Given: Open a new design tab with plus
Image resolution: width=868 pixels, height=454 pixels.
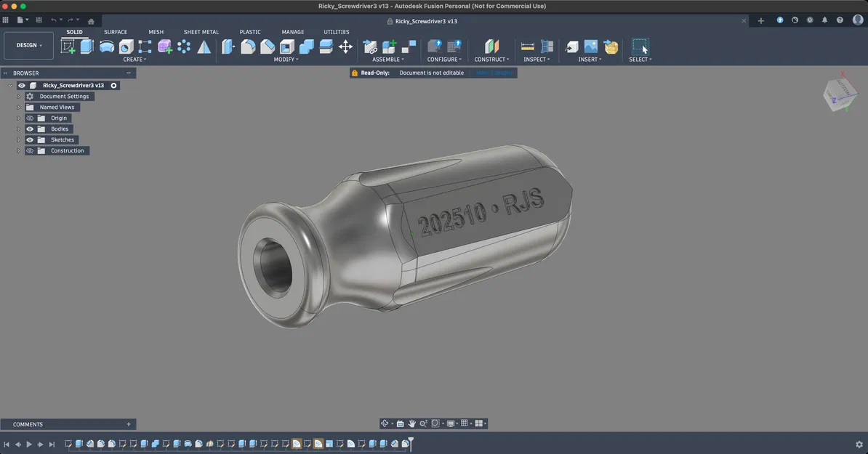Looking at the screenshot, I should 760,20.
